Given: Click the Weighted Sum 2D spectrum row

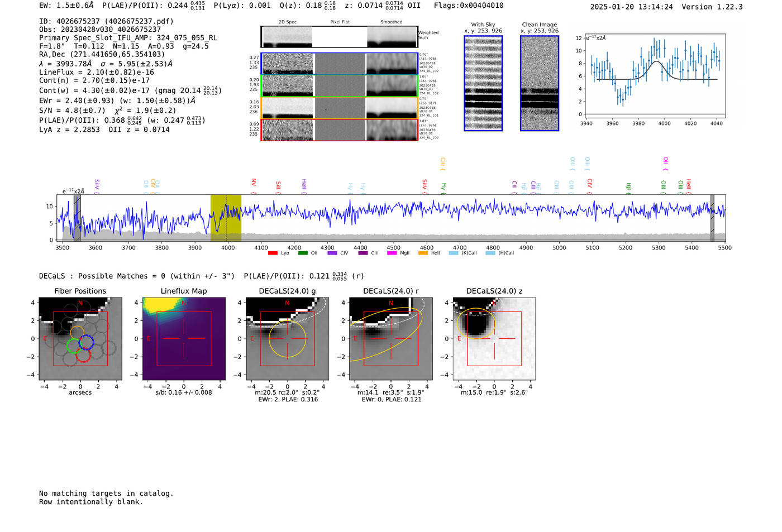Looking at the screenshot, I should [340, 37].
